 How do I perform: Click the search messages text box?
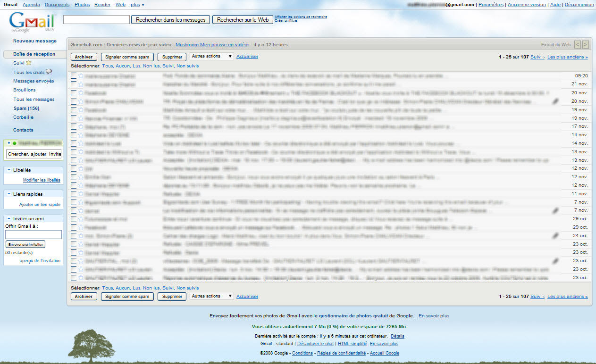coord(96,20)
